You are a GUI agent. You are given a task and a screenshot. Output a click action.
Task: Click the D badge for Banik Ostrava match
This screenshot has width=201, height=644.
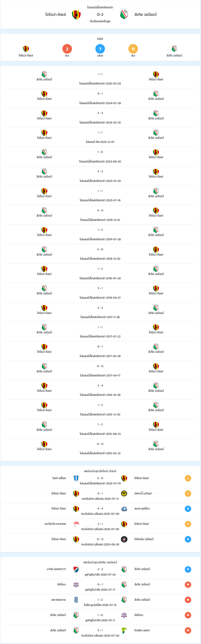[188, 569]
